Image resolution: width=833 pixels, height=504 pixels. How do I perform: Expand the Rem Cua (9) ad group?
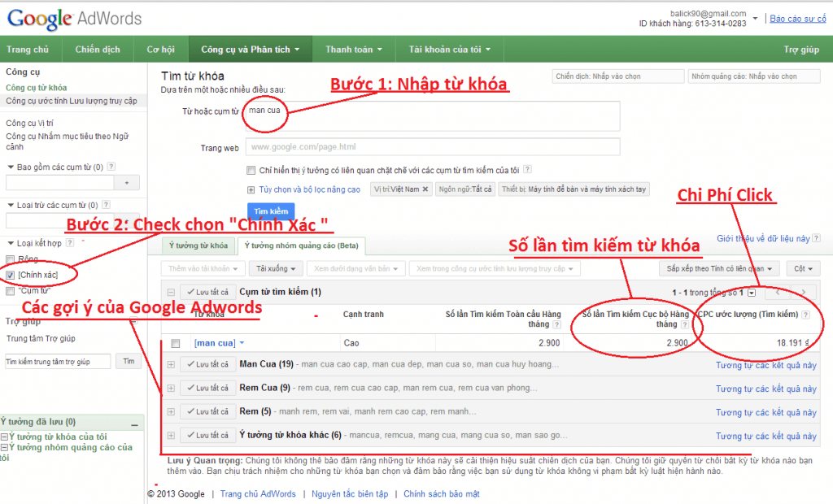[x=171, y=389]
